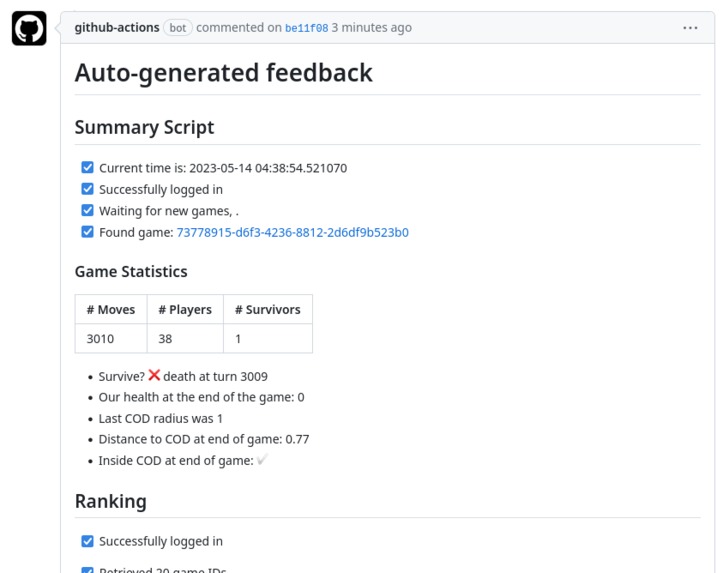The height and width of the screenshot is (573, 723).
Task: Click the red X death icon
Action: [x=154, y=375]
